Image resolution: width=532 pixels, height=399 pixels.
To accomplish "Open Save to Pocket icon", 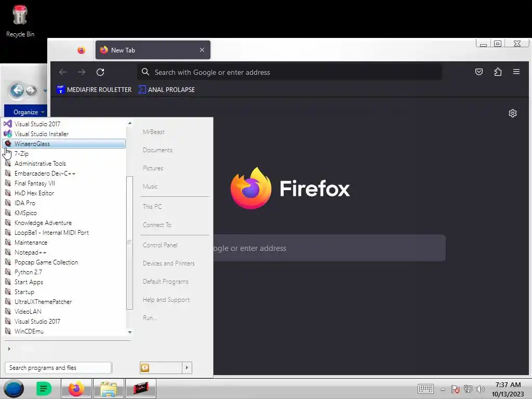I will [x=478, y=72].
